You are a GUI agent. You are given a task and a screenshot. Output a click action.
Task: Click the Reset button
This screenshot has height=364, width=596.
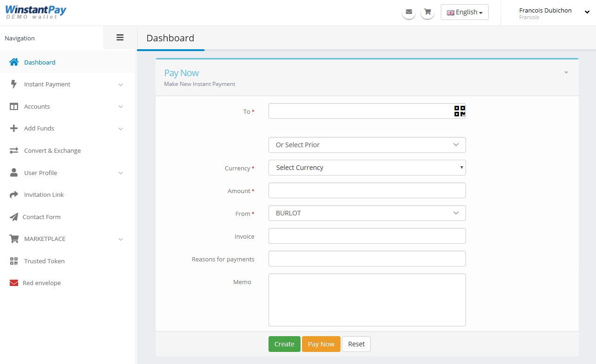point(356,344)
